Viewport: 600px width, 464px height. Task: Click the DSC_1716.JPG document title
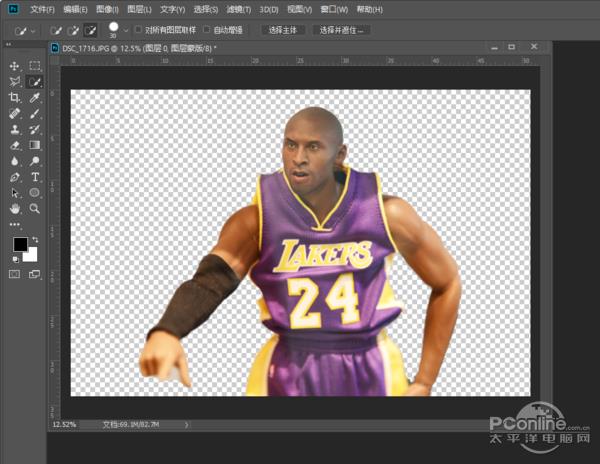(x=139, y=49)
